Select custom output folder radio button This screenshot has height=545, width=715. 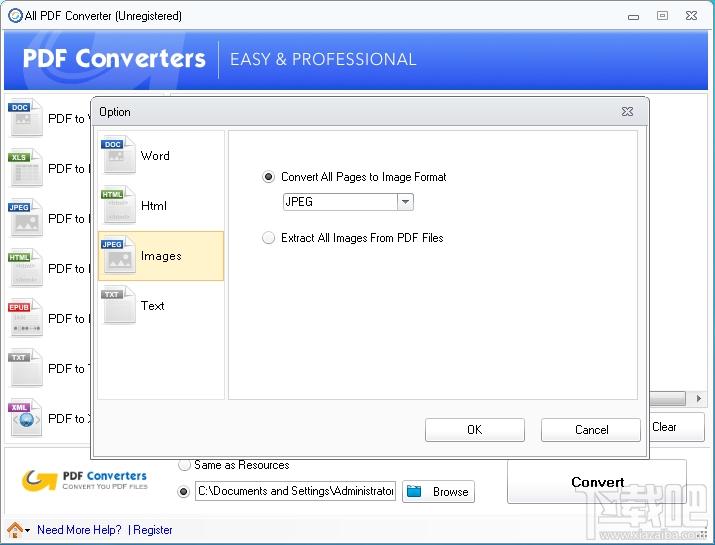tap(184, 492)
